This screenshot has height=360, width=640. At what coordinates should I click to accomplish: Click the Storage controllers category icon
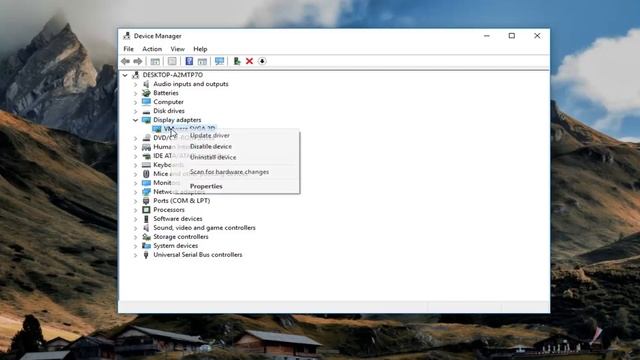[146, 237]
